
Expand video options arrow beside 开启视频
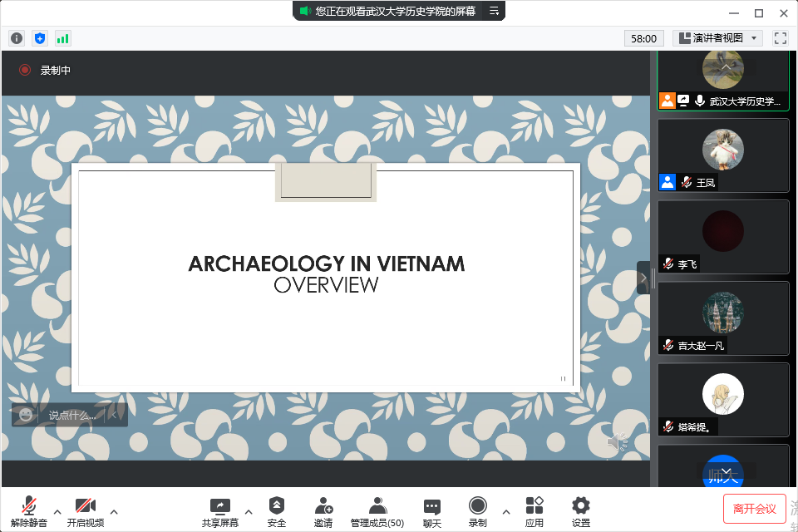(x=114, y=511)
